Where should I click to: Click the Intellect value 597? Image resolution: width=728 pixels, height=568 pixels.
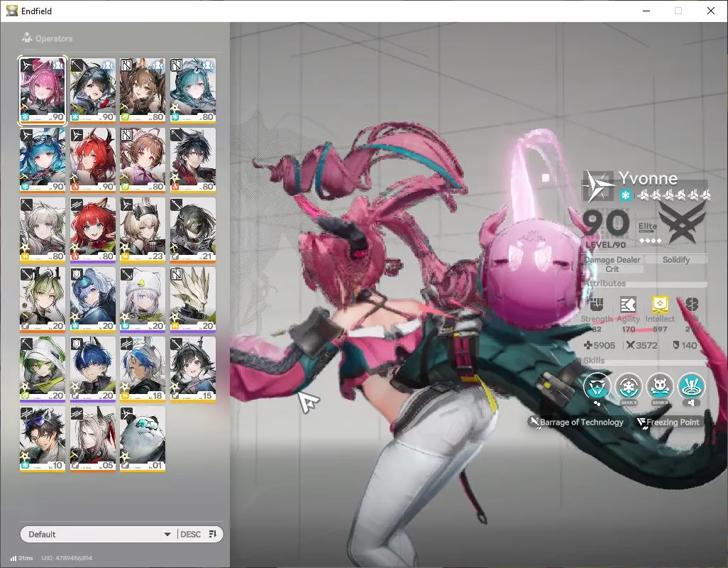click(660, 329)
